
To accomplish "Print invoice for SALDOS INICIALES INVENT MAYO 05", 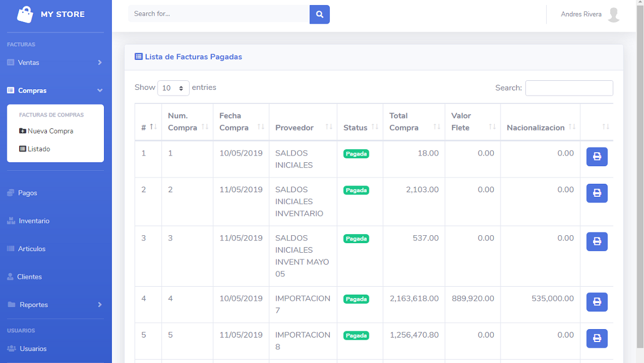I will [597, 241].
